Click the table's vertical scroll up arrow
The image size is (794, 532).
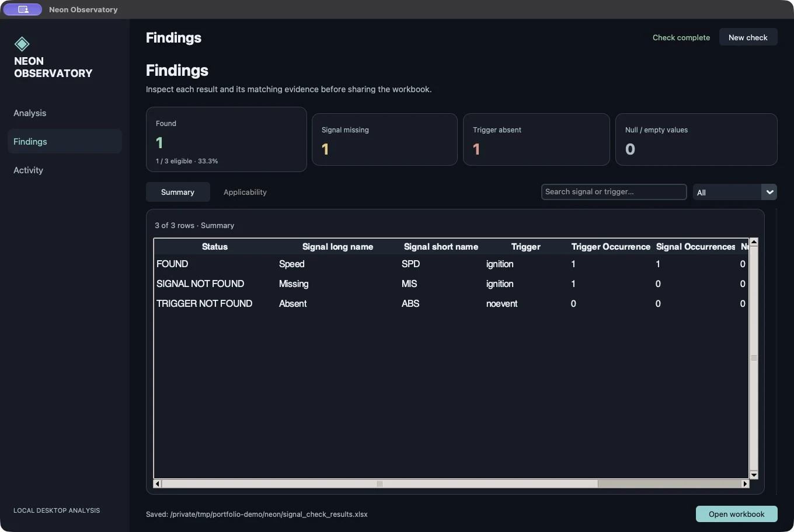coord(754,242)
